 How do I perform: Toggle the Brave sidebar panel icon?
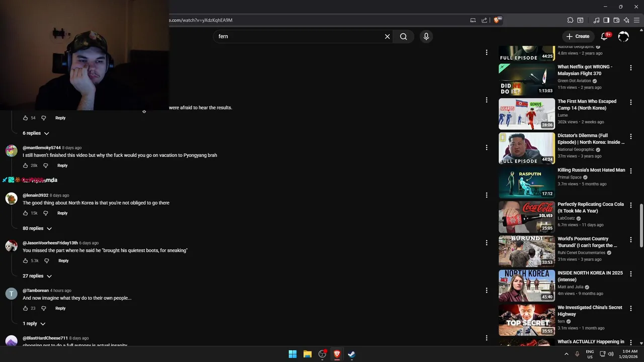click(606, 20)
